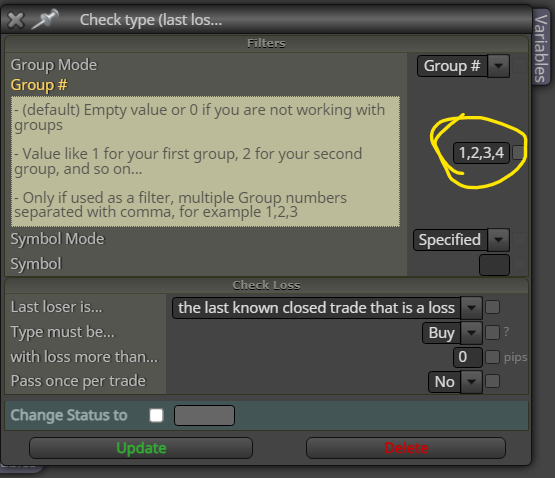Click the Specified combo box value
Image resolution: width=555 pixels, height=478 pixels.
pyautogui.click(x=450, y=240)
